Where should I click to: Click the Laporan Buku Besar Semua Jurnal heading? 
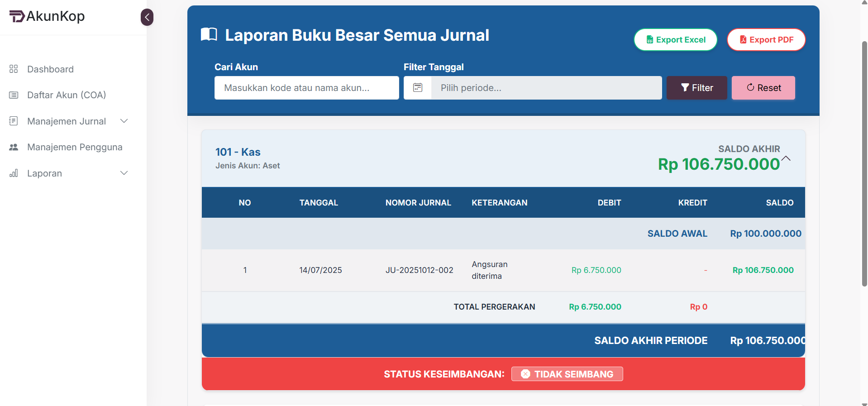[357, 35]
